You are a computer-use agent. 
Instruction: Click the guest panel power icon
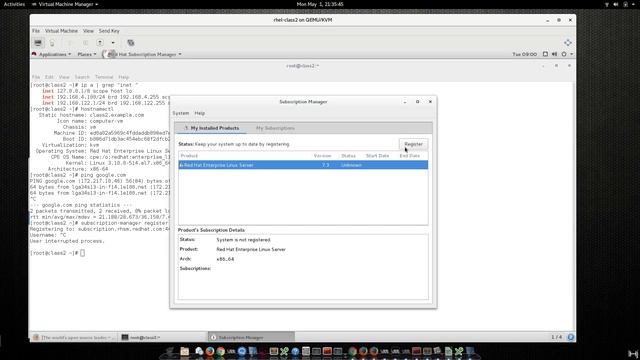[x=564, y=54]
